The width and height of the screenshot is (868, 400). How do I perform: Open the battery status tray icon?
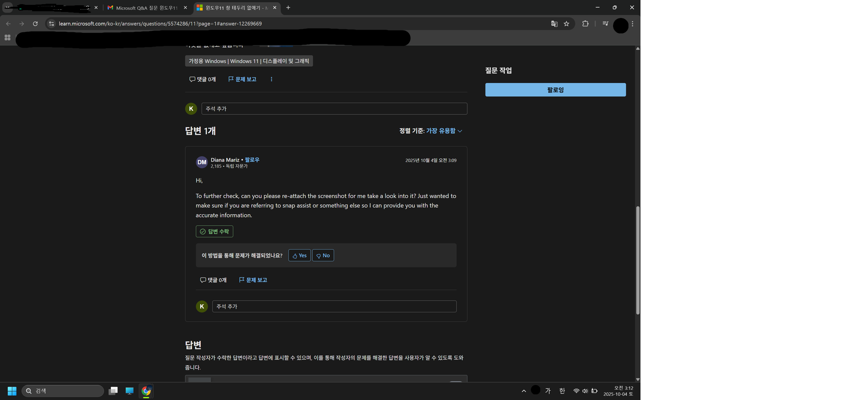pos(594,391)
